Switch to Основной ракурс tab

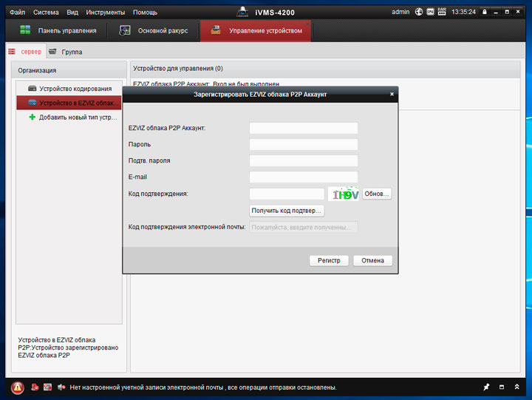[x=154, y=30]
